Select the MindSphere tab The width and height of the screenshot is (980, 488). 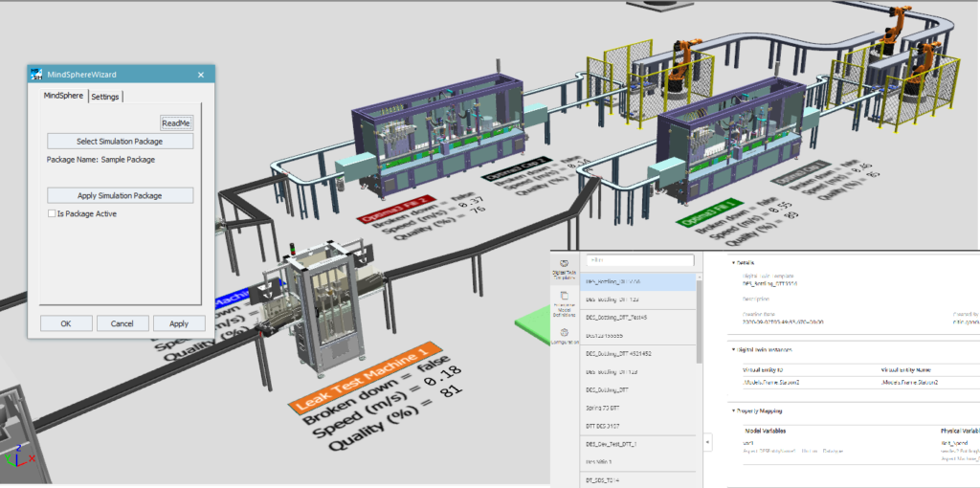[63, 96]
